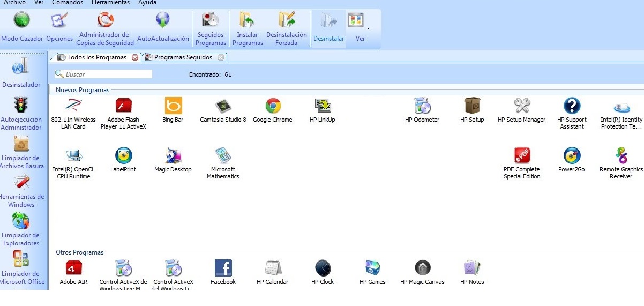Select Magic Desktop program icon
Screen dimensions: 644x306
pyautogui.click(x=173, y=160)
